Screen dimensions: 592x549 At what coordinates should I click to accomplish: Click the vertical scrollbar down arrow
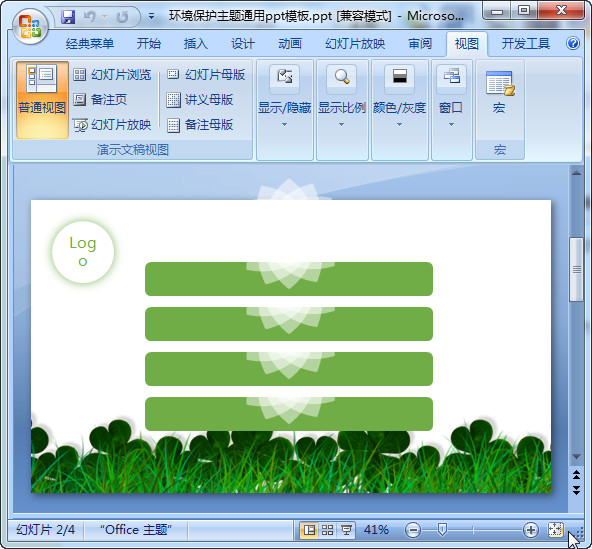[x=576, y=457]
